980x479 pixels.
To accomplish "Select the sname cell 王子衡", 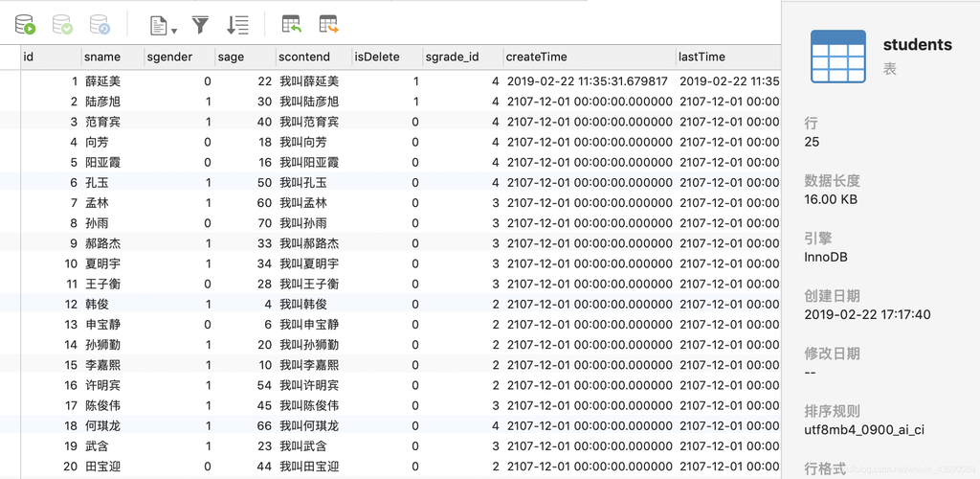I will click(103, 284).
